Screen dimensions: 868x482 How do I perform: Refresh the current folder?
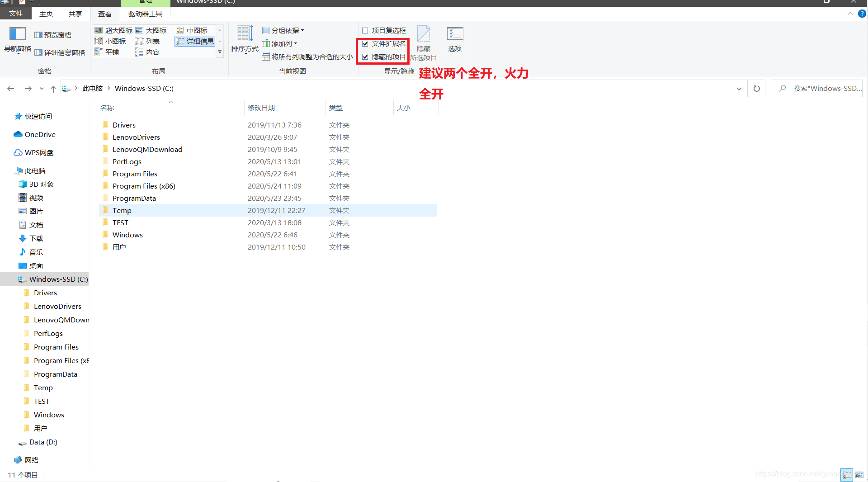coord(756,89)
